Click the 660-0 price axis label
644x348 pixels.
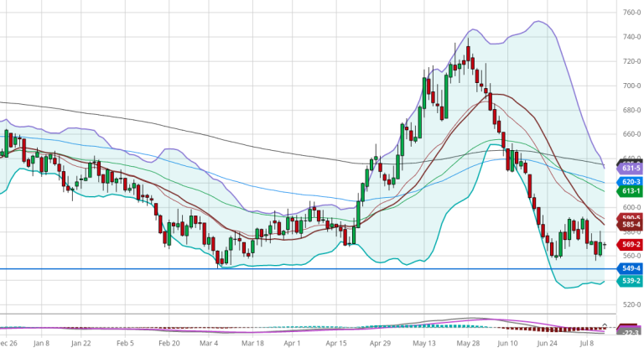[631, 134]
